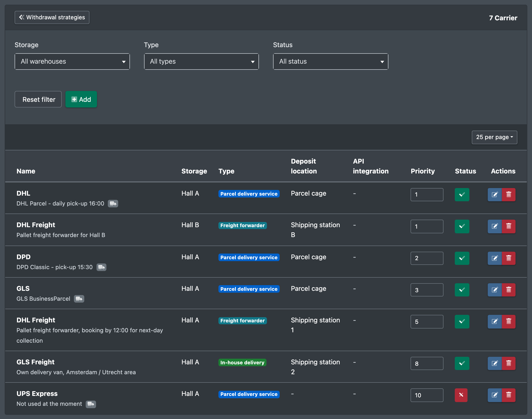Edit the GLS carrier
Image resolution: width=532 pixels, height=419 pixels.
coord(495,290)
